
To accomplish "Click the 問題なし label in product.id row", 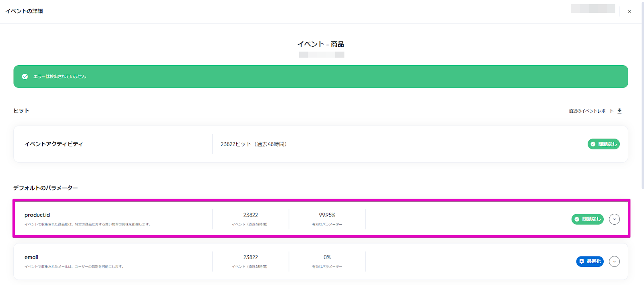I will pos(591,219).
